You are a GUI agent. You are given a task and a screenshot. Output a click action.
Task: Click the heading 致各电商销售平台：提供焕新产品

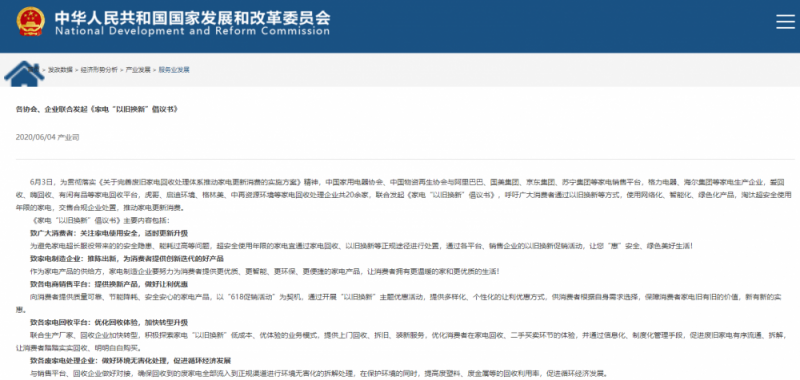tap(109, 284)
